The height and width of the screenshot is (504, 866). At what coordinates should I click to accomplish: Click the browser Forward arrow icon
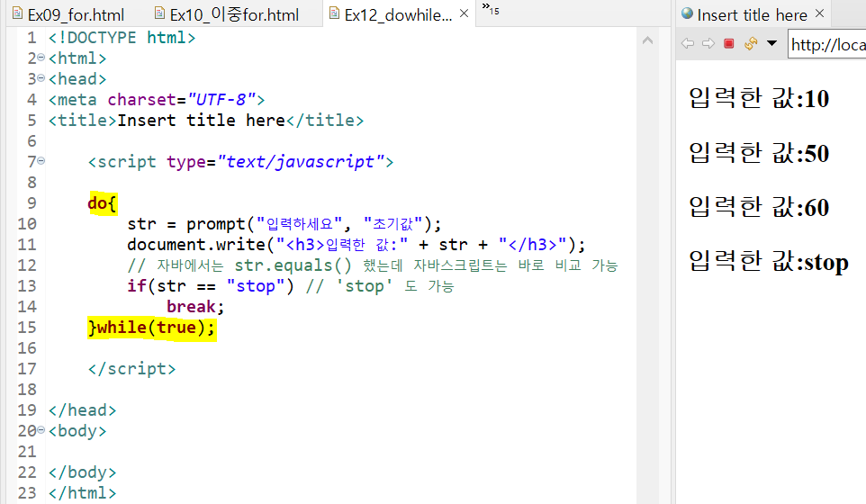pyautogui.click(x=708, y=43)
